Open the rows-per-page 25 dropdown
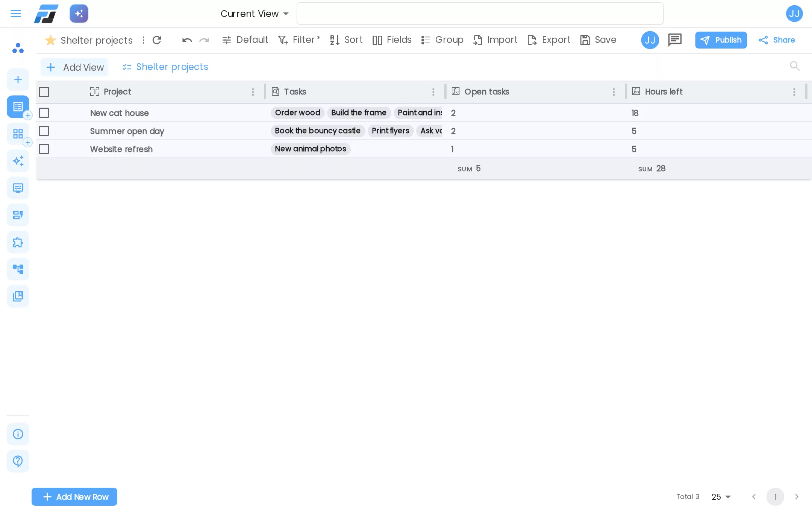812x508 pixels. (721, 497)
